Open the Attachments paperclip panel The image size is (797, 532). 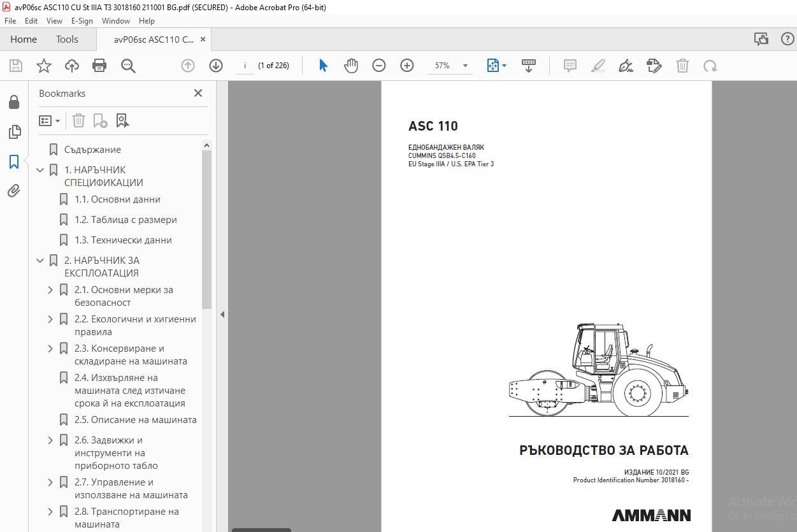[14, 191]
